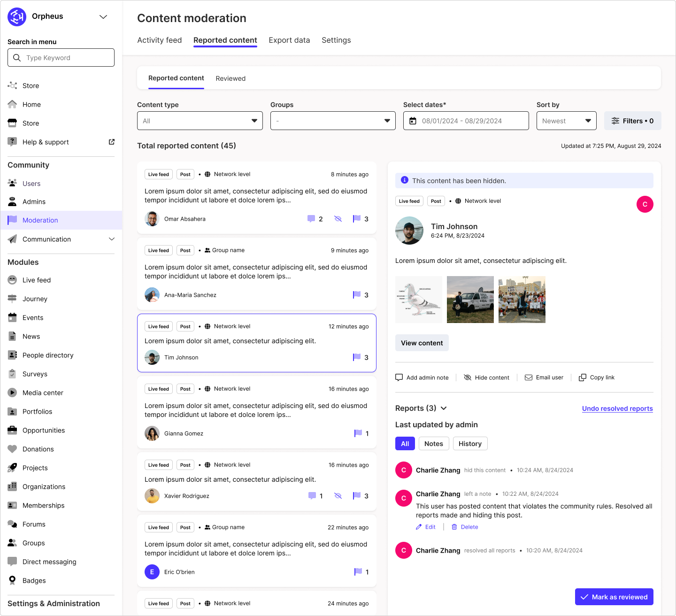676x616 pixels.
Task: Expand the Communication submenu chevron
Action: coord(112,239)
